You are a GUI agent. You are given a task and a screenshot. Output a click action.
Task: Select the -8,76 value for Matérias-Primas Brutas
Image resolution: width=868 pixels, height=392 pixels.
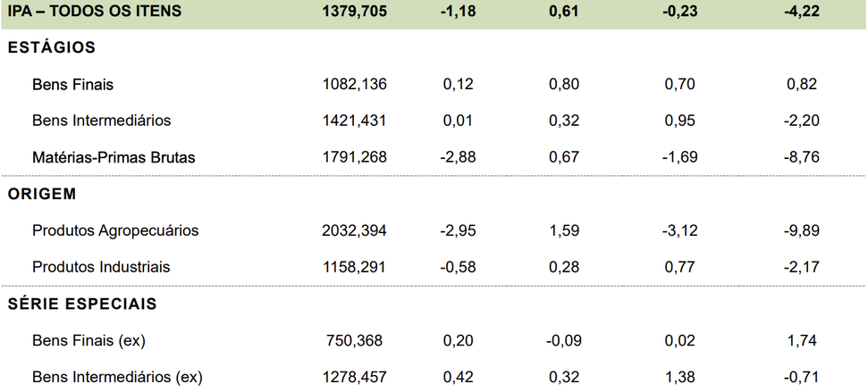802,158
